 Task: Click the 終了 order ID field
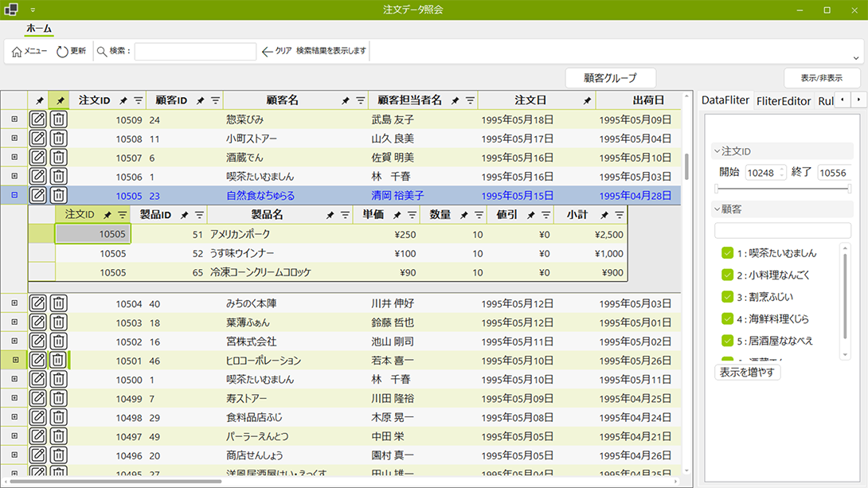[835, 173]
